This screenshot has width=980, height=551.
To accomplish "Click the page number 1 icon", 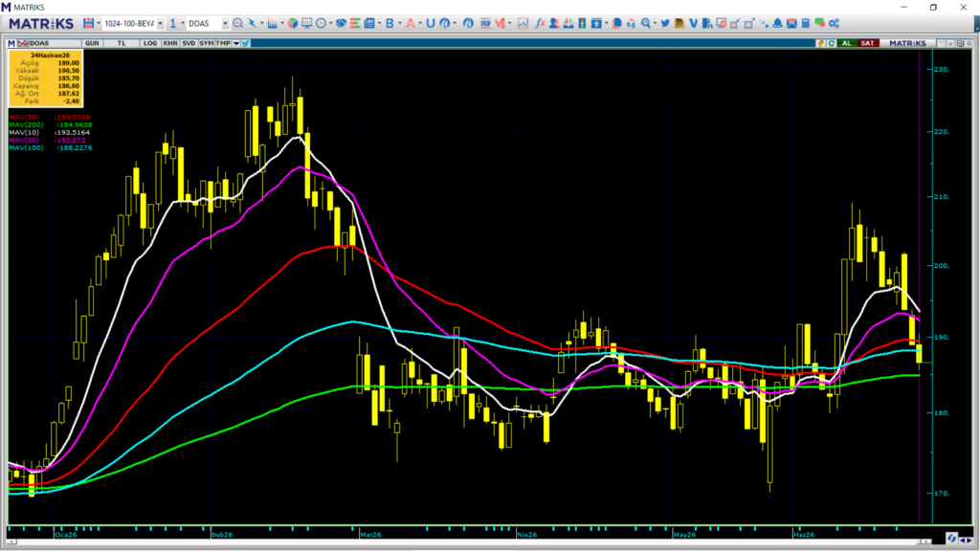I will 173,23.
